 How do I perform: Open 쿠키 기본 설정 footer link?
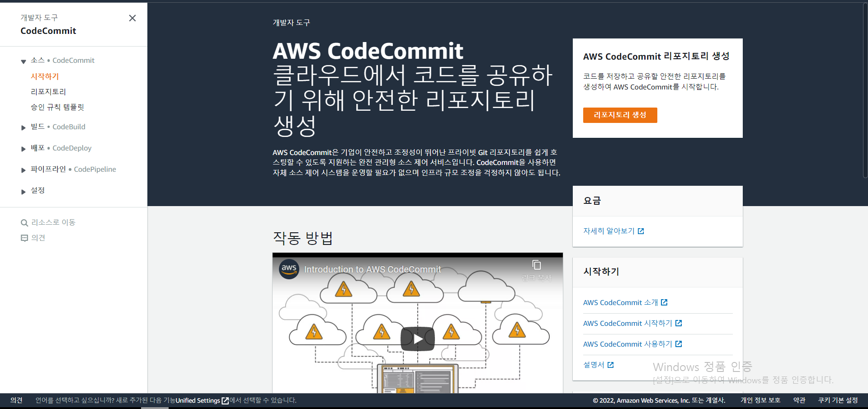(x=838, y=400)
